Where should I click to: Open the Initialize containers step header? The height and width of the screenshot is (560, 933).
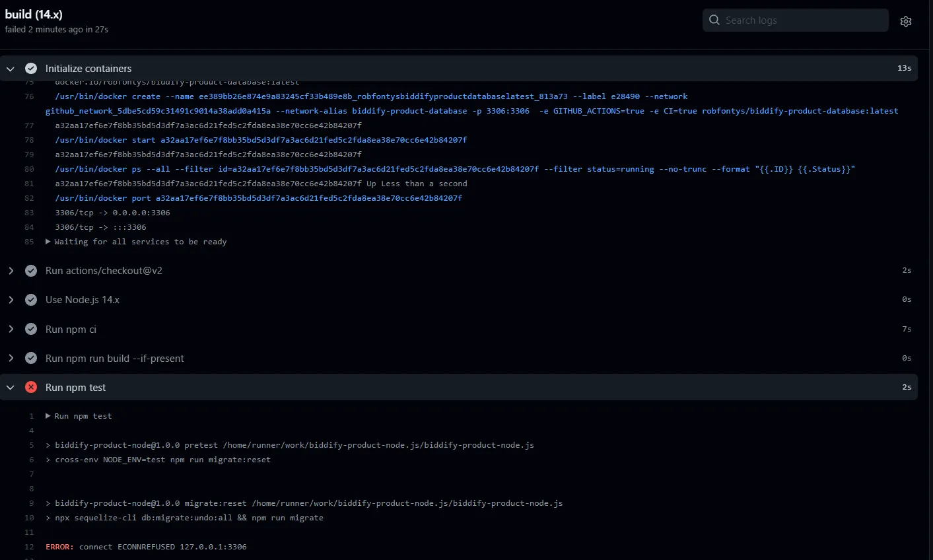click(x=459, y=68)
